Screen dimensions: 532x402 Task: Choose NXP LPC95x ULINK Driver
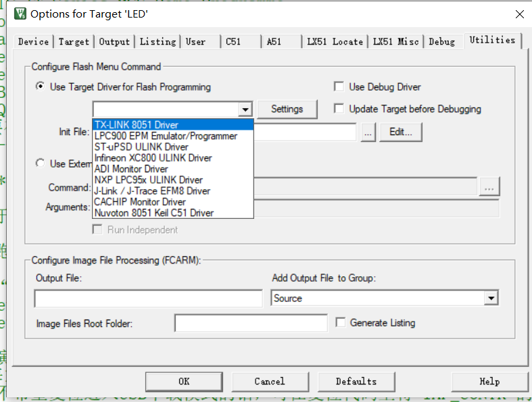pos(173,180)
